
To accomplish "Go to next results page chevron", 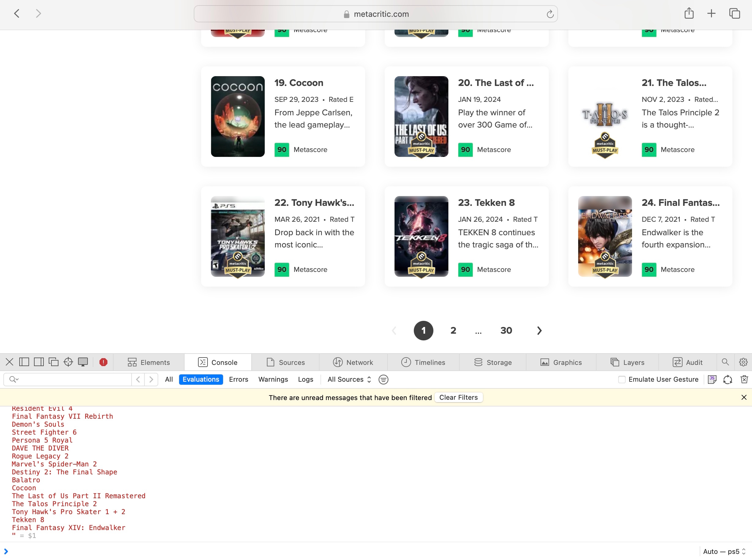I will click(x=539, y=331).
